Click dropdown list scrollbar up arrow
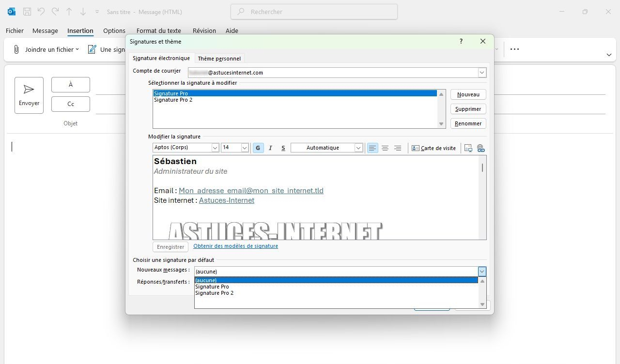The height and width of the screenshot is (364, 620). tap(482, 281)
